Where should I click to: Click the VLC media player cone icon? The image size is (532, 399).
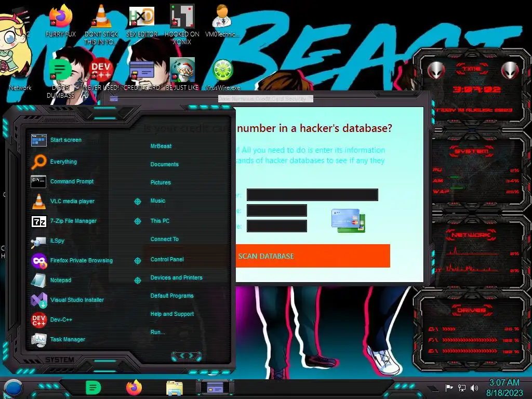[x=38, y=201]
